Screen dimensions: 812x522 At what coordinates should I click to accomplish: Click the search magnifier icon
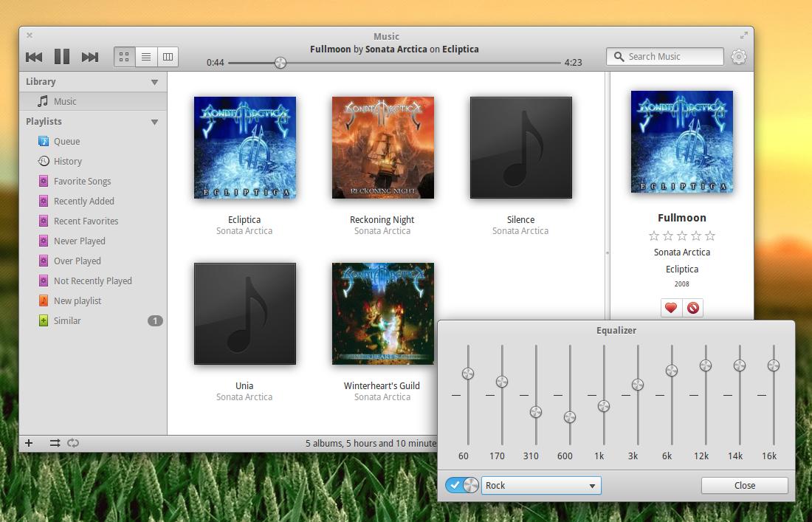point(619,56)
